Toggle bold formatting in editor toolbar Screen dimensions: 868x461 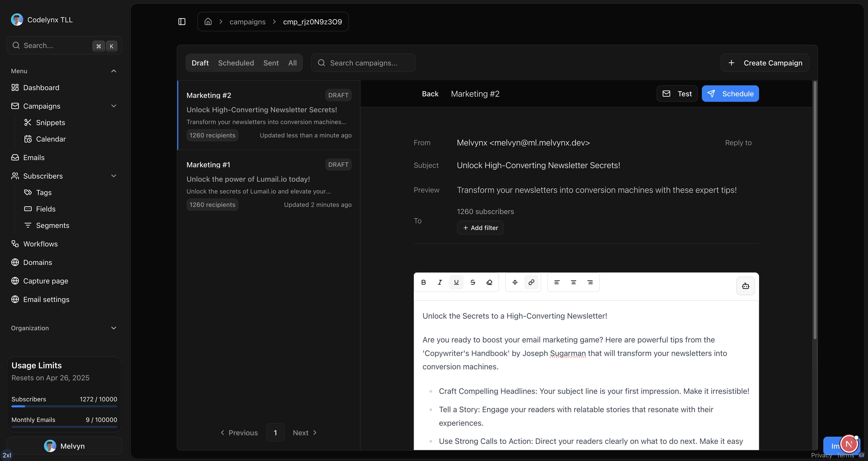point(424,282)
